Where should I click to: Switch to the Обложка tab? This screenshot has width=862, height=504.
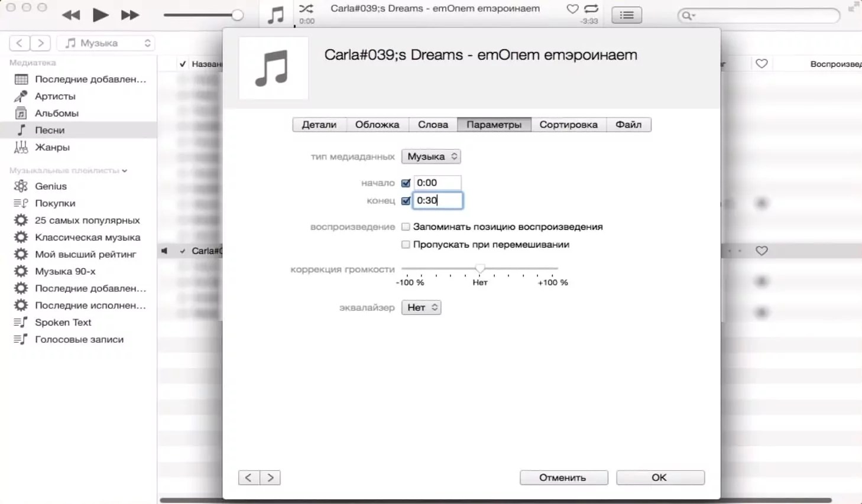coord(377,125)
